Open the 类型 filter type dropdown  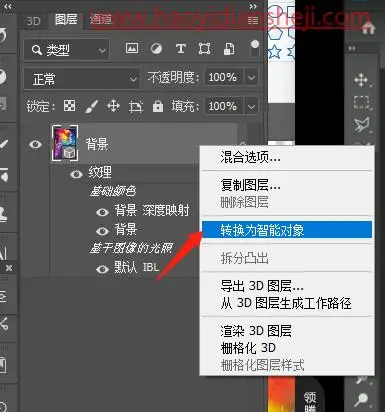coord(67,50)
